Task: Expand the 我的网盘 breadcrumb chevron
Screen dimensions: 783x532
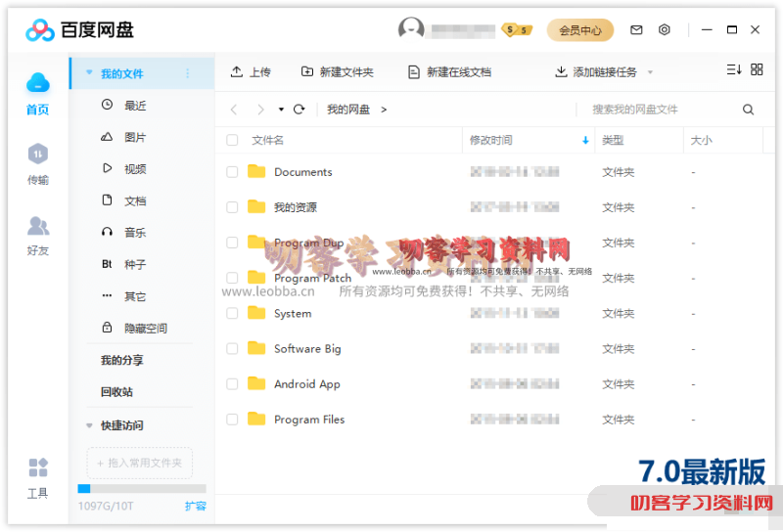Action: point(384,110)
